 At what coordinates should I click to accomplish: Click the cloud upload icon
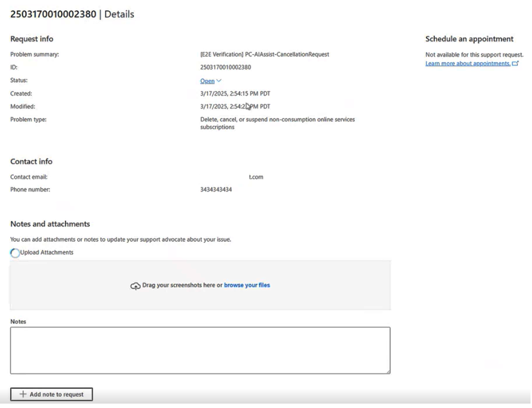(135, 286)
